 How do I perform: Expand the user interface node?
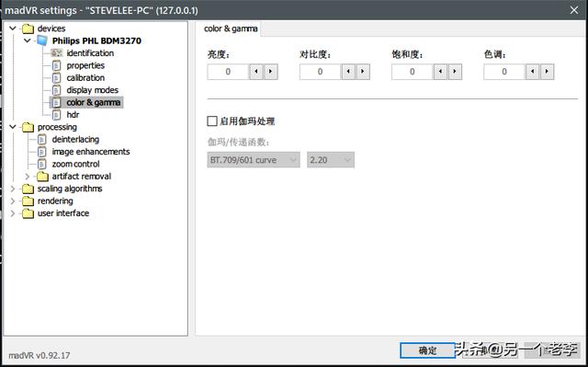click(x=13, y=213)
